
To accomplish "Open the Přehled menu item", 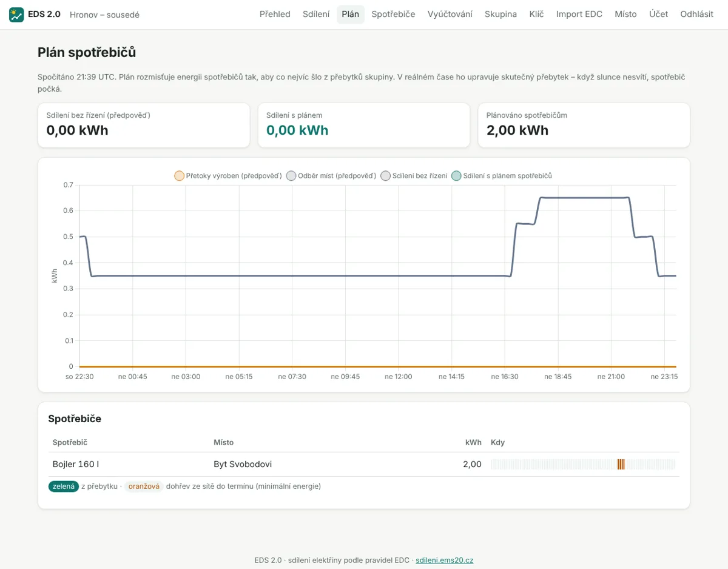I will tap(275, 14).
